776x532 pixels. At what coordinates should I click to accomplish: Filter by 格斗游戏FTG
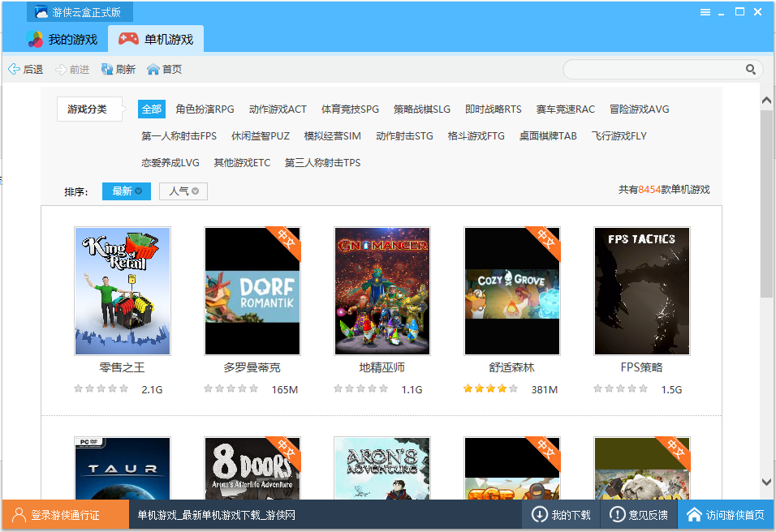click(x=476, y=136)
